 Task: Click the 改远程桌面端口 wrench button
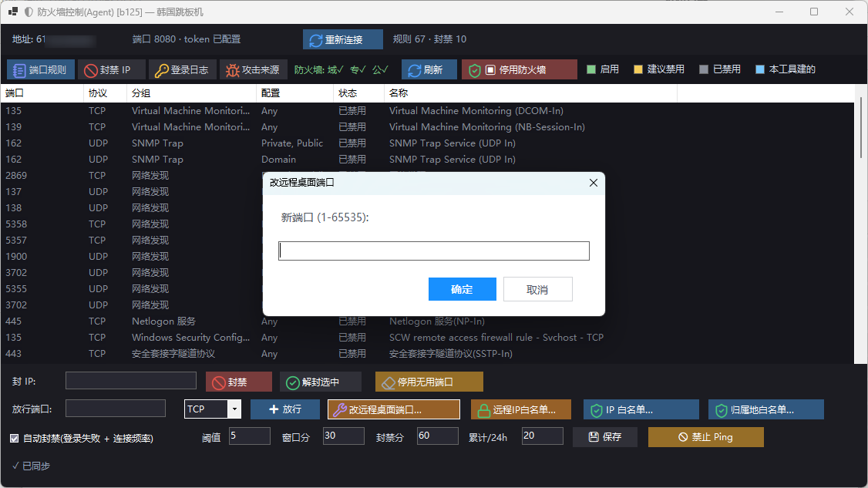pyautogui.click(x=394, y=409)
